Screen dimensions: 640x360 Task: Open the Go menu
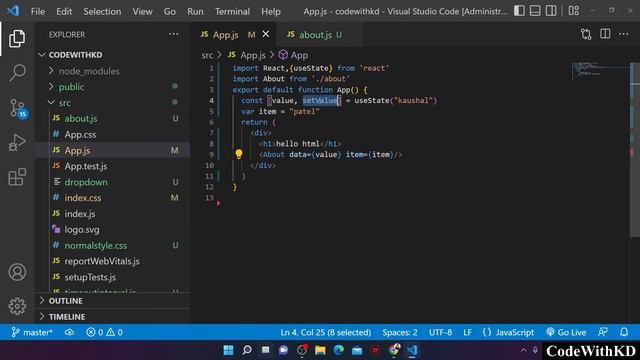170,11
